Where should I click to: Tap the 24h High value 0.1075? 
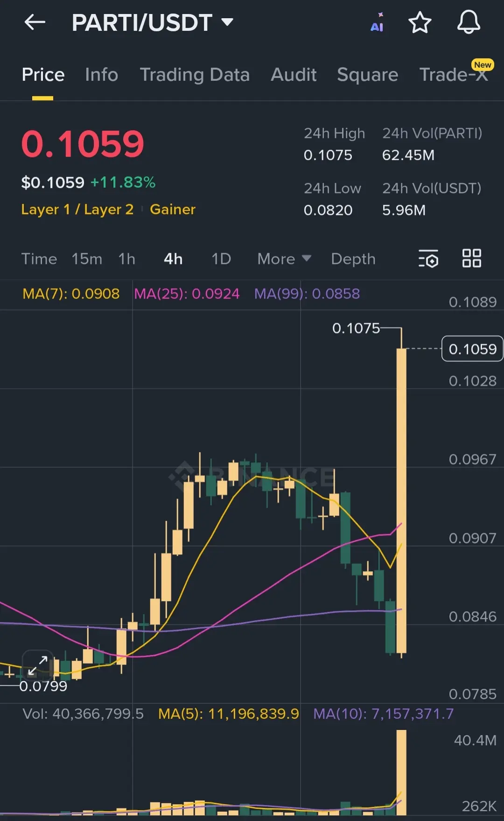point(328,155)
